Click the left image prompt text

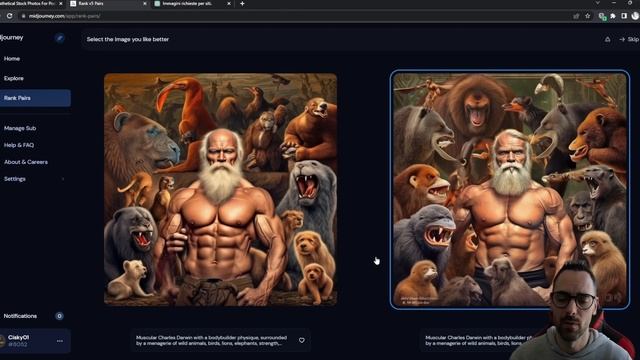click(211, 340)
